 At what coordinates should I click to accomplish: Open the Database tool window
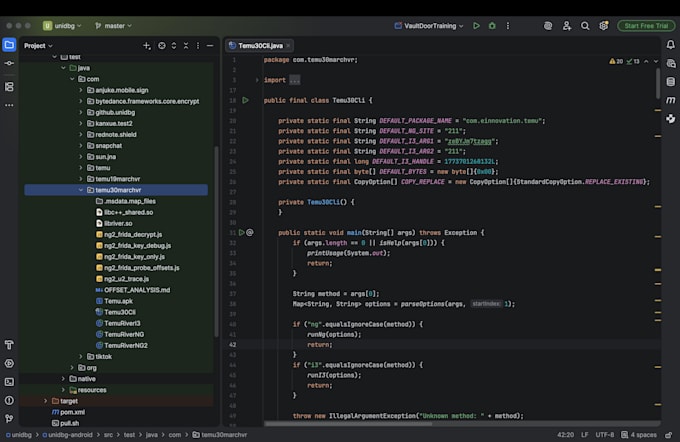coord(670,82)
